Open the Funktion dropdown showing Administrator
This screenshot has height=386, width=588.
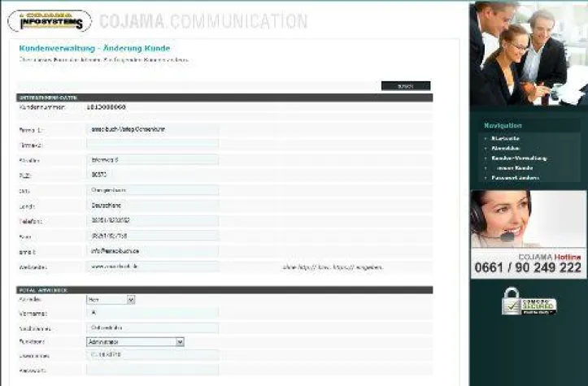click(135, 342)
